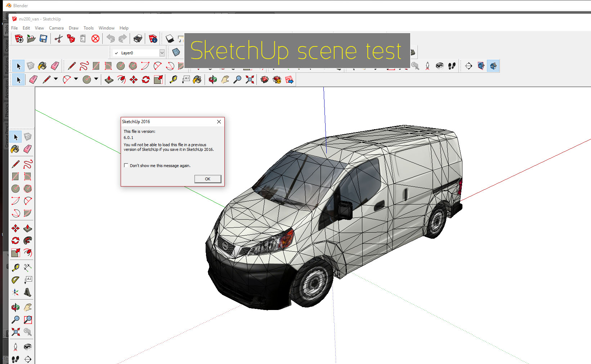This screenshot has width=591, height=364.
Task: Close the SketchUp 2016 version dialog
Action: [x=219, y=122]
